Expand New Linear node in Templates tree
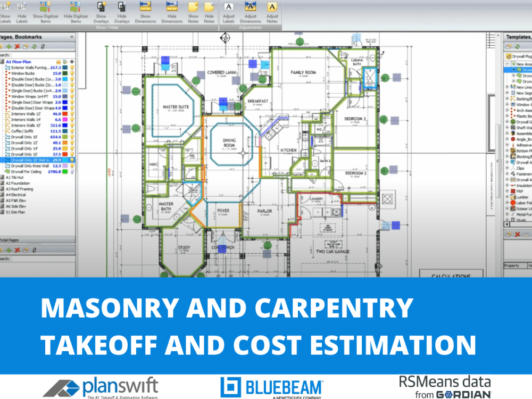 pyautogui.click(x=508, y=87)
